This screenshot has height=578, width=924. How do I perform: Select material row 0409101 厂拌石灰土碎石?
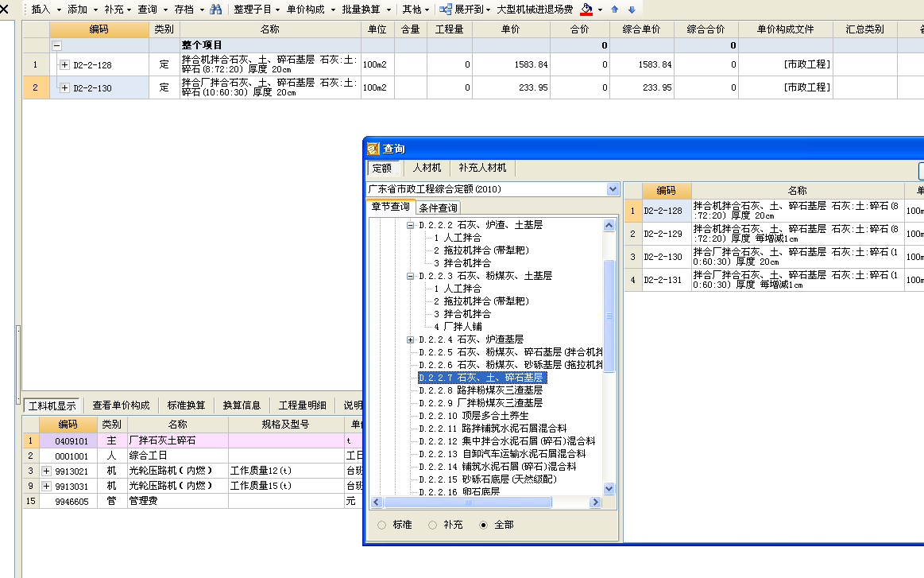pyautogui.click(x=193, y=440)
